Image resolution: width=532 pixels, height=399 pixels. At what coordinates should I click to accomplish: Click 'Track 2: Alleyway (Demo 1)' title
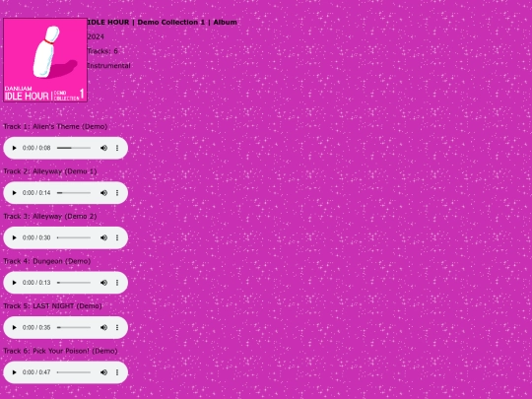click(50, 171)
